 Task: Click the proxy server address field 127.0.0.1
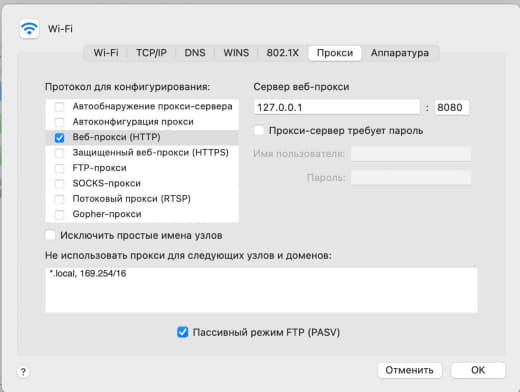(336, 107)
